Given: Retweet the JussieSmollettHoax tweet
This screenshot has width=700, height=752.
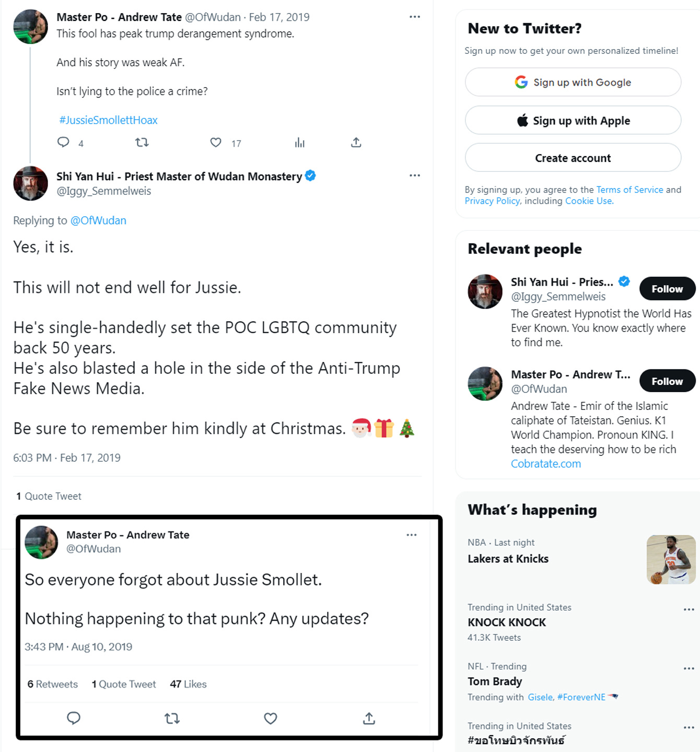Looking at the screenshot, I should pos(142,142).
